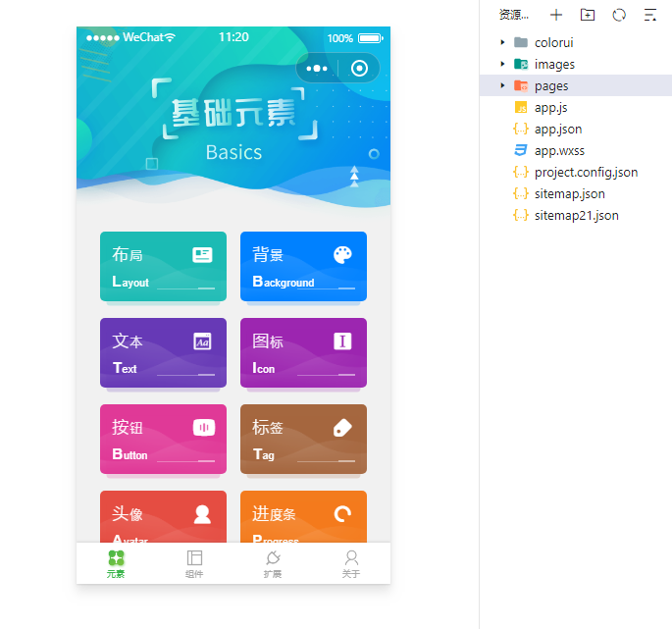Screen dimensions: 672x629
Task: Select the 元素 tab in bottom bar
Action: click(116, 564)
